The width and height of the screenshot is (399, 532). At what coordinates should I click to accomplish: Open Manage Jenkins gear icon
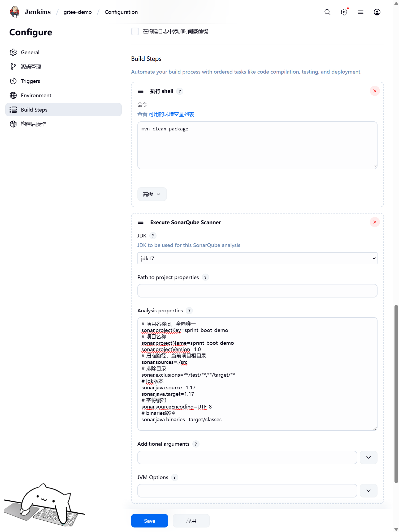344,12
